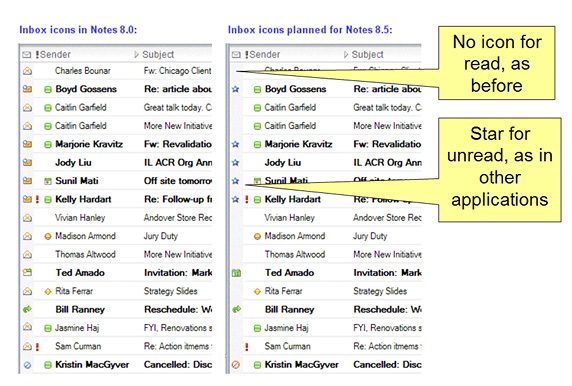This screenshot has height=386, width=572.
Task: Open 'Jury Duty' message in Notes 8.0
Action: (x=161, y=236)
